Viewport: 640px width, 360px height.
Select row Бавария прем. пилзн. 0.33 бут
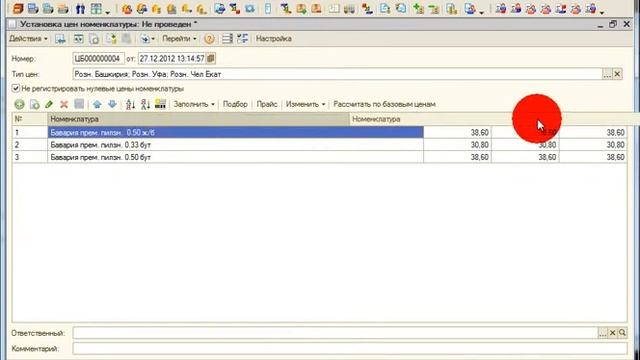tap(236, 145)
